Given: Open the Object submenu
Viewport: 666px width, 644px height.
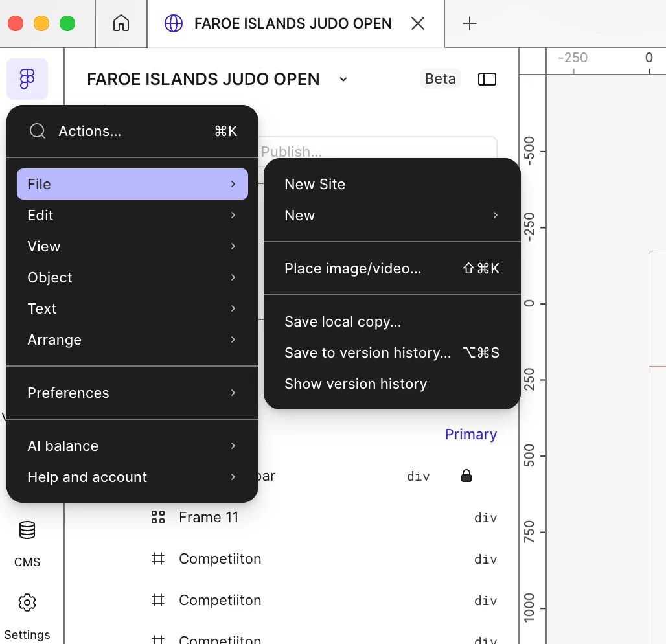Looking at the screenshot, I should pos(133,277).
